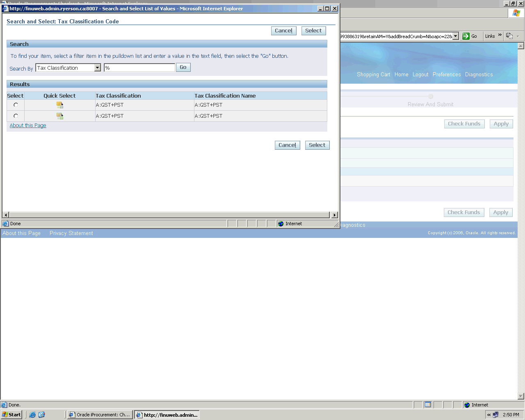Select radio button for first A:GST+PST row
The image size is (525, 420).
click(16, 105)
